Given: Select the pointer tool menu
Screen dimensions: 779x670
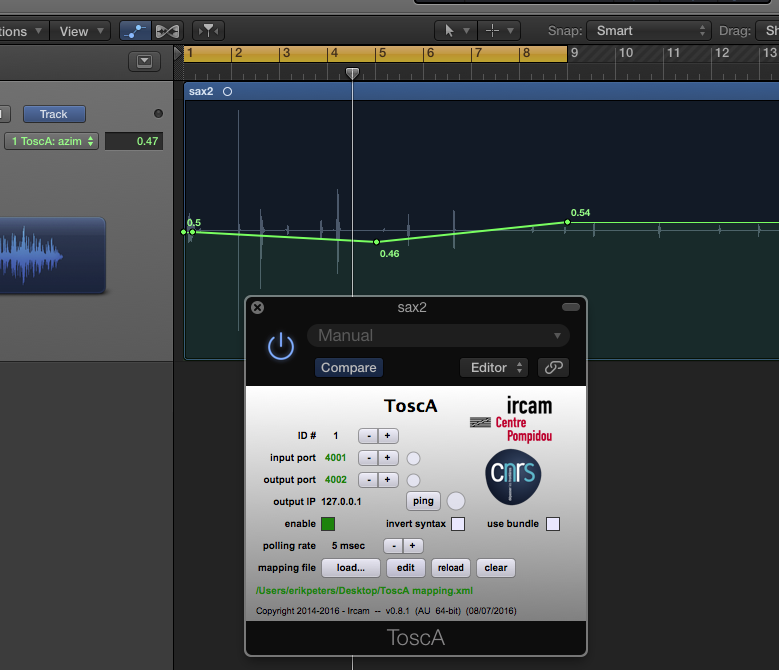Looking at the screenshot, I should (x=456, y=31).
